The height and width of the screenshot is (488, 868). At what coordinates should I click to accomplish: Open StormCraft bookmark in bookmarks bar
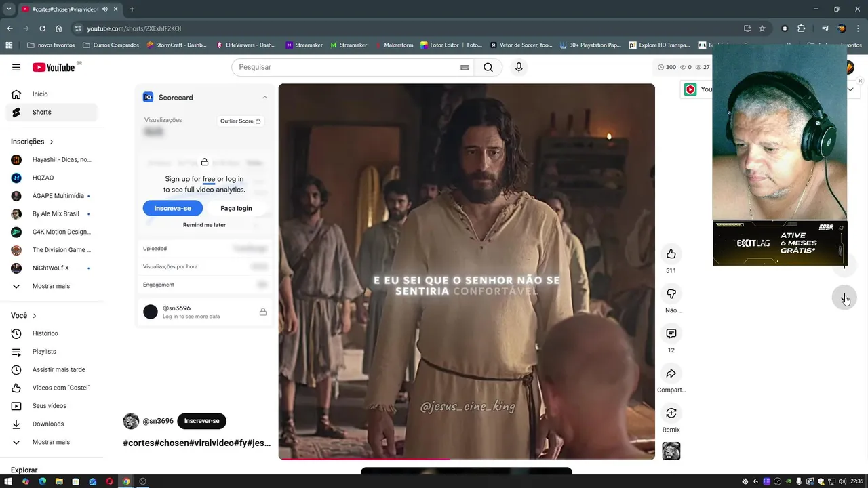tap(177, 45)
